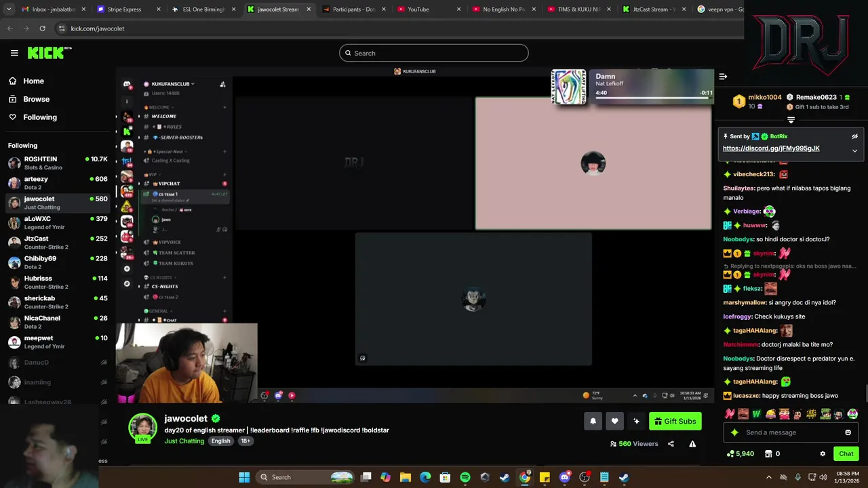
Task: Show hidden system tray icons
Action: click(x=768, y=477)
